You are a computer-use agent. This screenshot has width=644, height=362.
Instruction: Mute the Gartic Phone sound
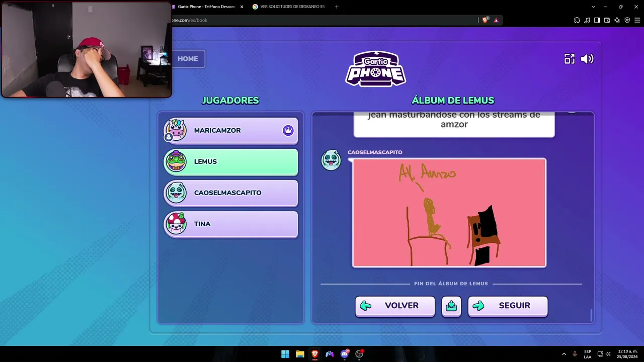587,59
